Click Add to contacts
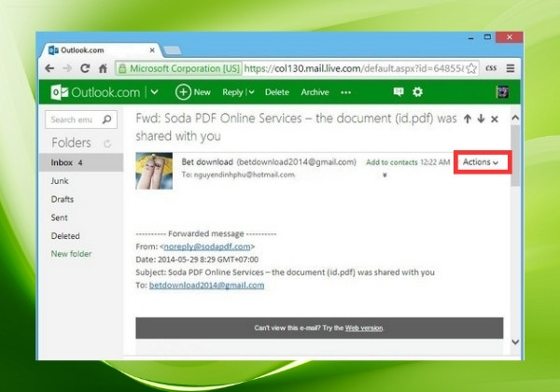The width and height of the screenshot is (560, 392). pos(392,162)
